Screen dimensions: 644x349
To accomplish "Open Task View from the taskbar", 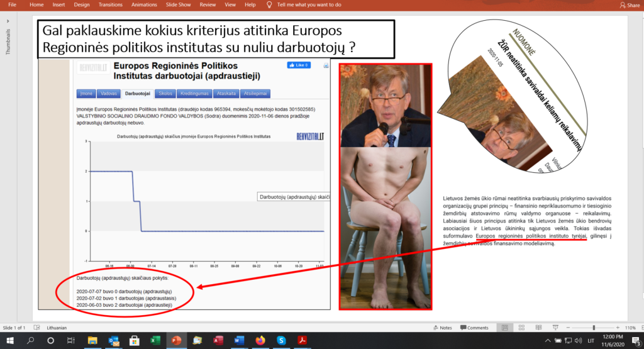I will [70, 340].
